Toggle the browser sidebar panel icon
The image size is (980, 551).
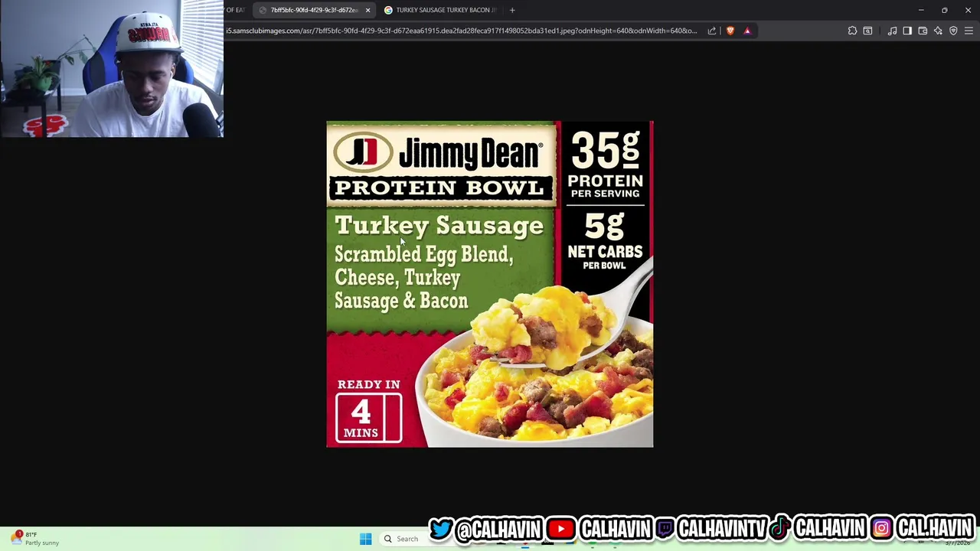pyautogui.click(x=907, y=31)
